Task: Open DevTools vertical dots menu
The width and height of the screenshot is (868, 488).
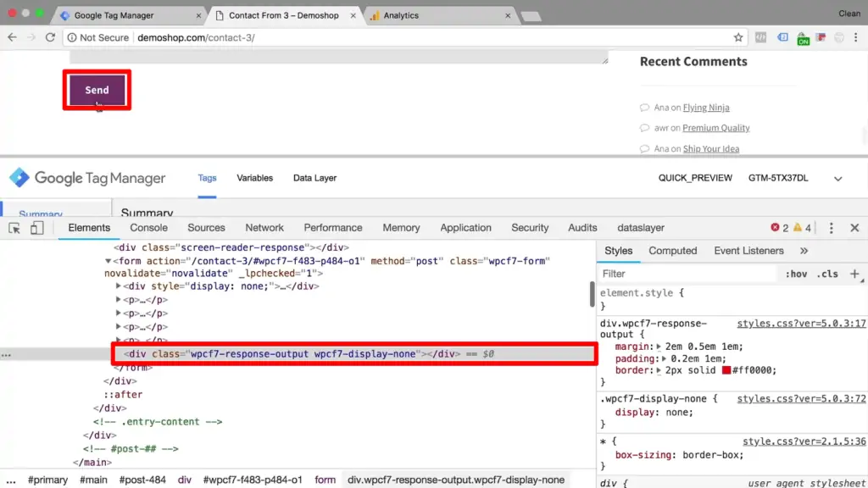Action: coord(830,227)
